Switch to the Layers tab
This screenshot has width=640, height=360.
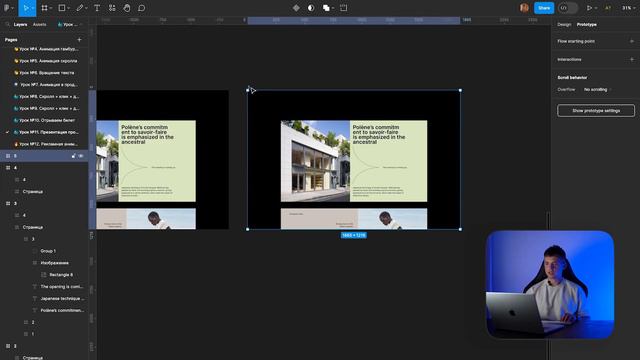point(20,24)
